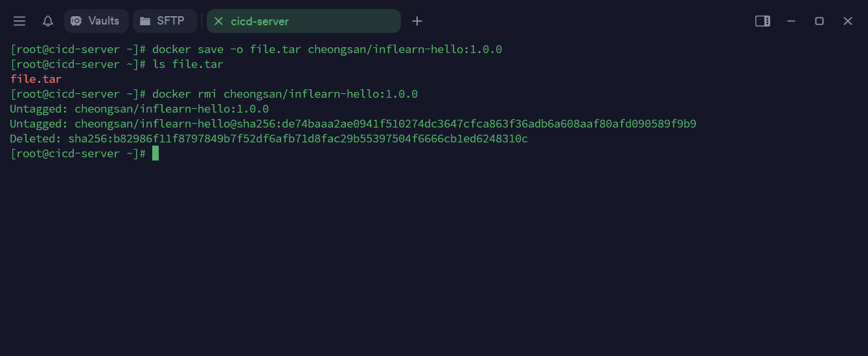Click the empty terminal area below the prompt
The width and height of the screenshot is (868, 356).
(x=434, y=259)
